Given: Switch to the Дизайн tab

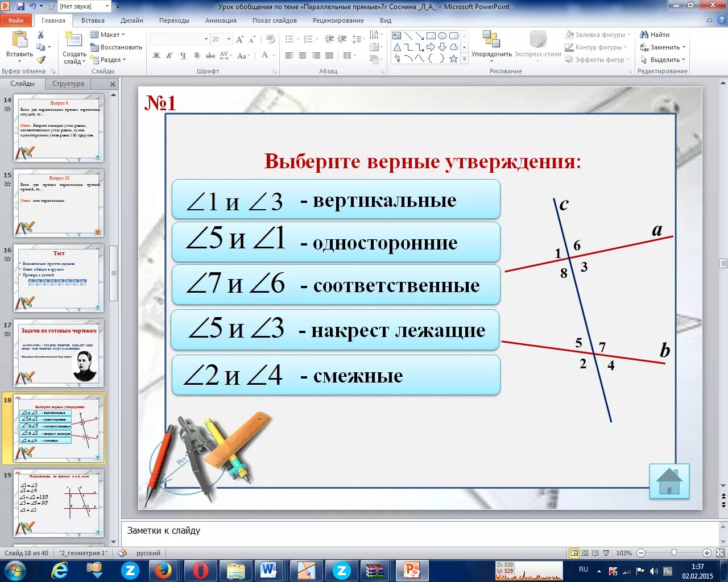Looking at the screenshot, I should [x=132, y=20].
